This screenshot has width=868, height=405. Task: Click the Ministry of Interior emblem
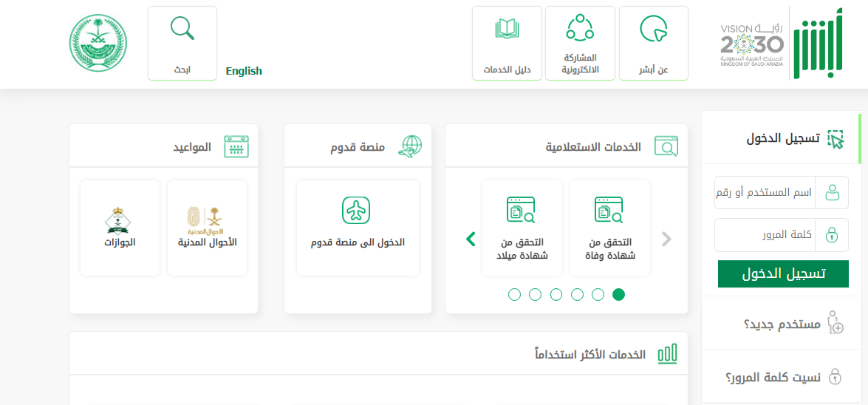click(x=98, y=43)
